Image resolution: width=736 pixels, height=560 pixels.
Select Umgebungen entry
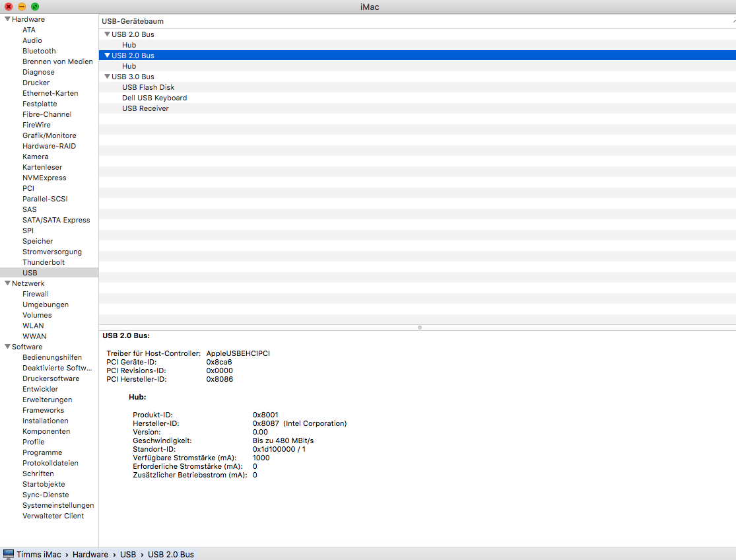pos(46,304)
